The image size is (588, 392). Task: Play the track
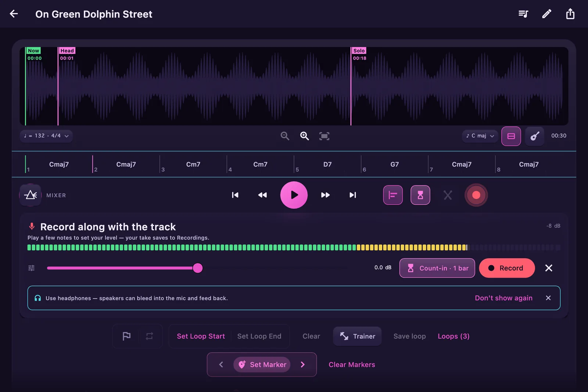(x=294, y=195)
